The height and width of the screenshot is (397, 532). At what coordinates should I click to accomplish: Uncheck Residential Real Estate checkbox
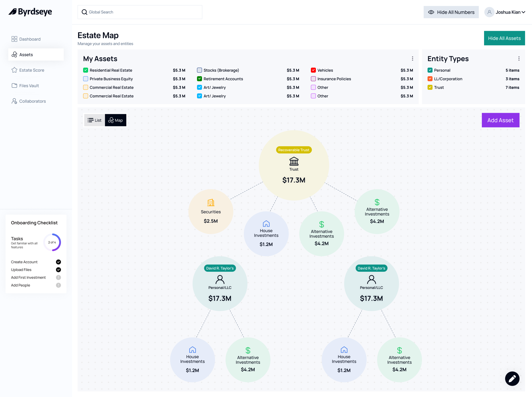tap(86, 70)
